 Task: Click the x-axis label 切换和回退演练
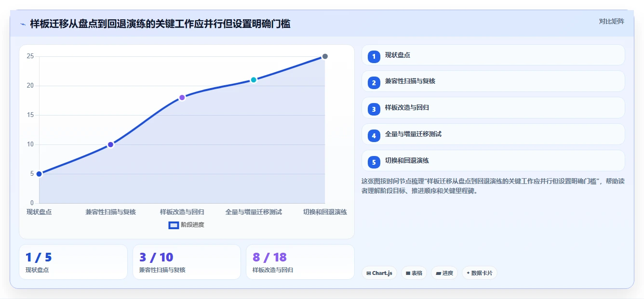(325, 212)
